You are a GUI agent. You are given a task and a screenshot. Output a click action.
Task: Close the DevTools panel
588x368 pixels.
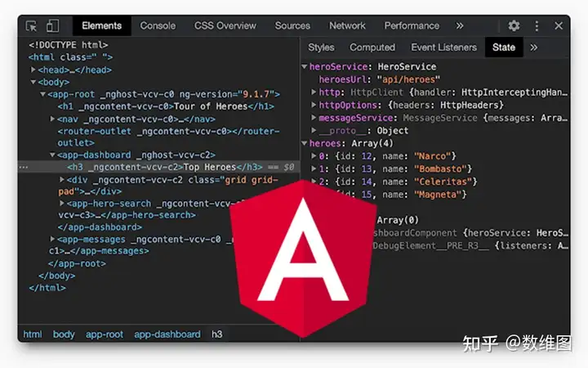point(559,26)
